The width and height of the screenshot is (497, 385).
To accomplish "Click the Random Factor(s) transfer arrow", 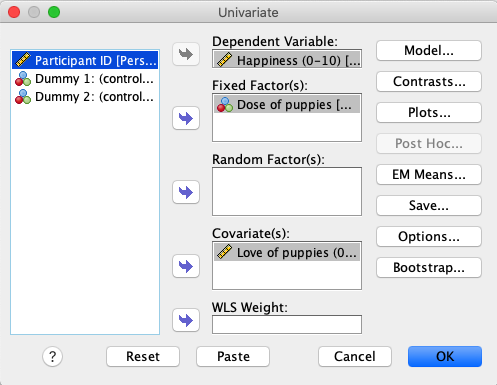I will pyautogui.click(x=186, y=192).
